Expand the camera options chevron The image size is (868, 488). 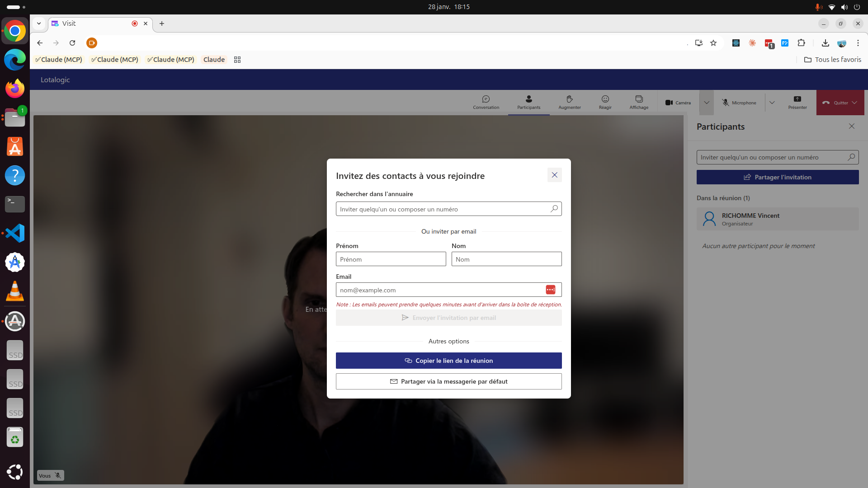(706, 103)
